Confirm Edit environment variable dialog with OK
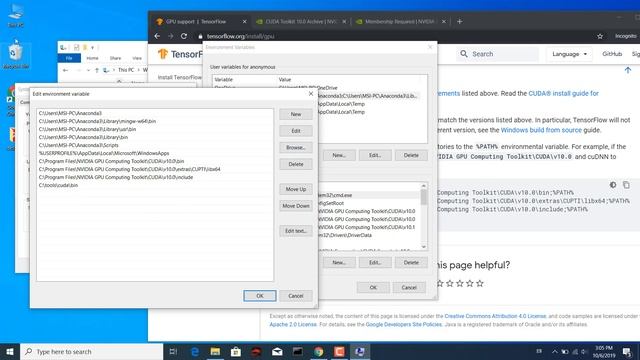 [260, 296]
